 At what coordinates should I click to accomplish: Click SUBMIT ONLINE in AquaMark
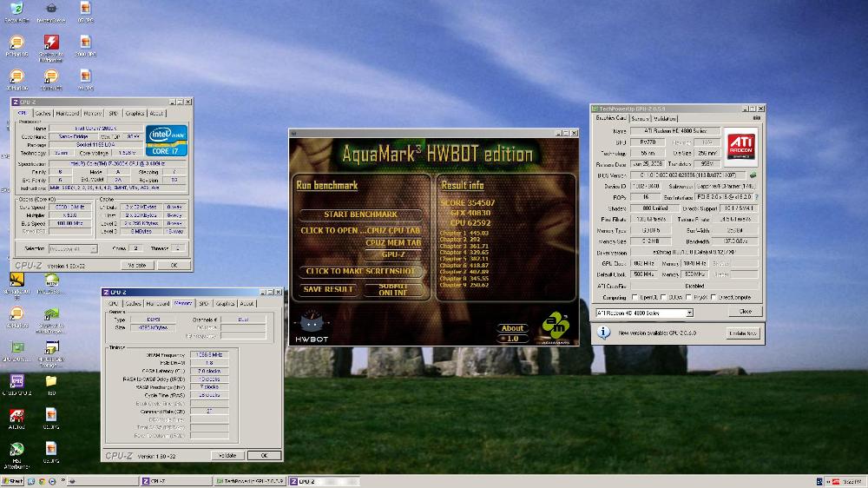point(393,289)
